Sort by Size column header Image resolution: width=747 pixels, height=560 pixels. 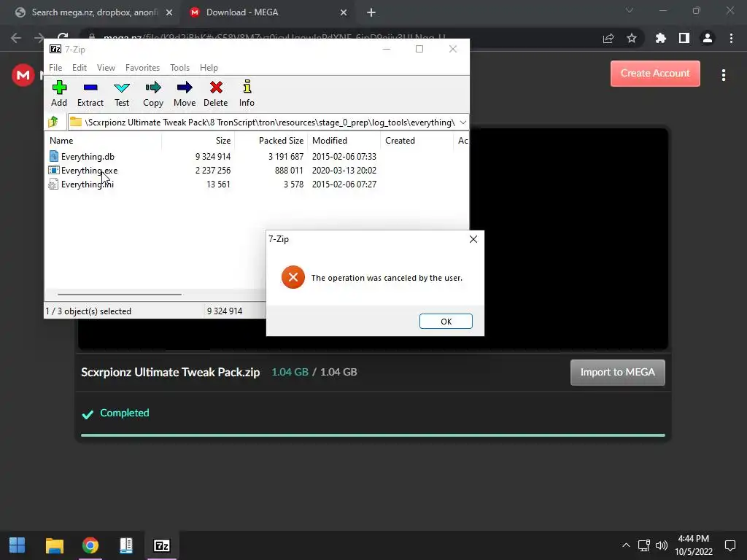tap(198, 141)
